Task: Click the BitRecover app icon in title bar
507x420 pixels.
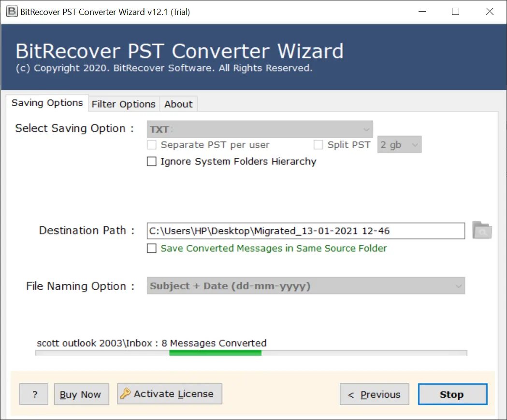Action: pyautogui.click(x=10, y=12)
